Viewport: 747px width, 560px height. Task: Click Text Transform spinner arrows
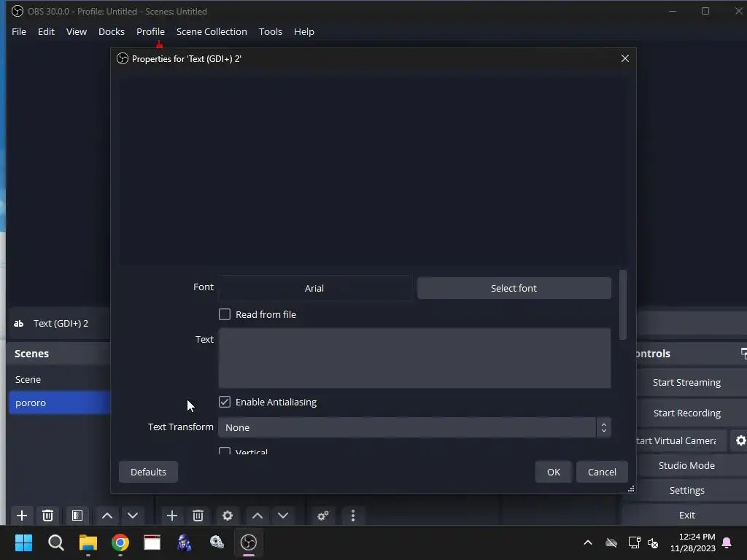point(603,427)
